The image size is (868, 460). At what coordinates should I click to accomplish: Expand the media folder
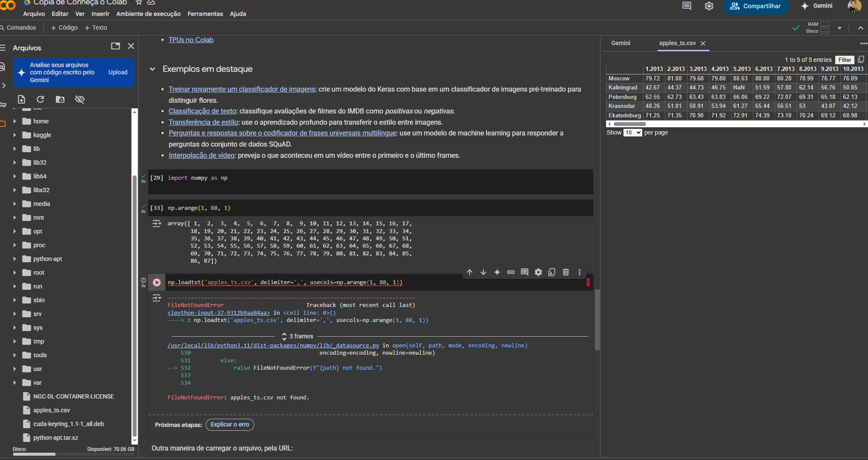pos(15,204)
